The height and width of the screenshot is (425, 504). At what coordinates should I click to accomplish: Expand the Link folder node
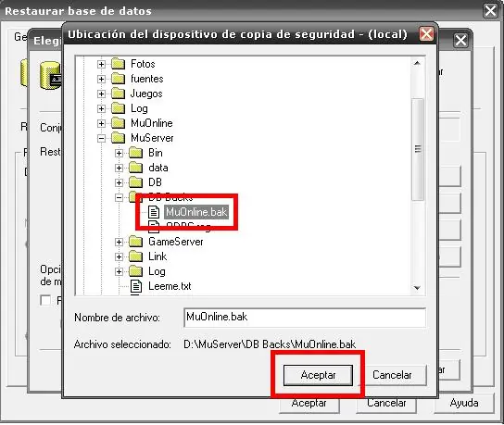[x=119, y=256]
